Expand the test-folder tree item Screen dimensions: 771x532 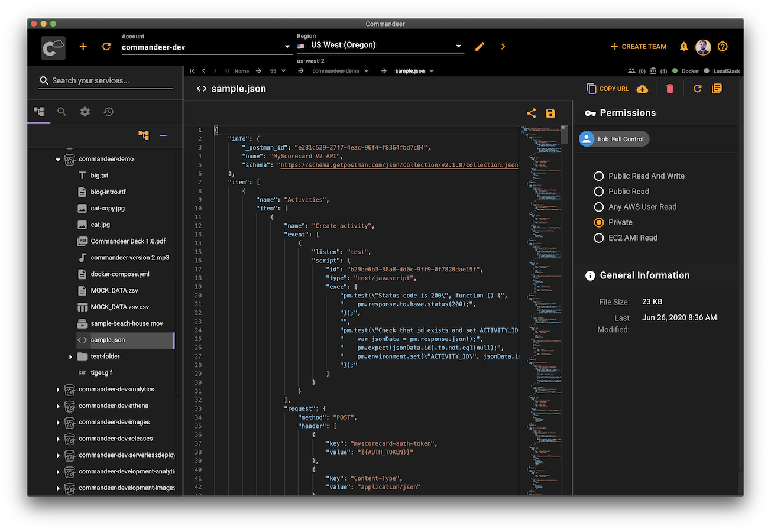[70, 357]
